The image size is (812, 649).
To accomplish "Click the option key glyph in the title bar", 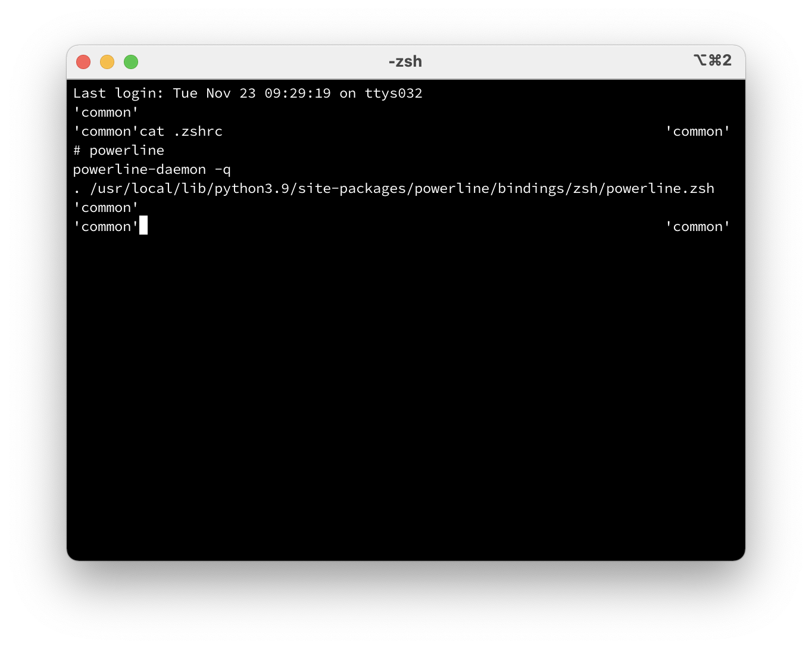I will click(x=700, y=60).
